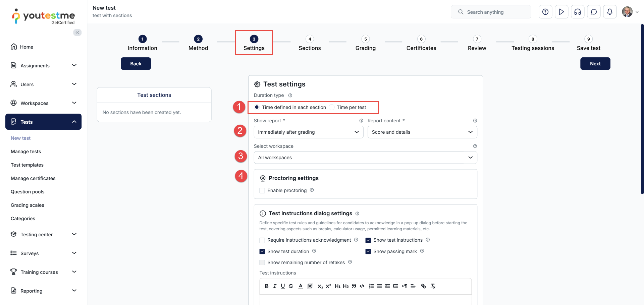Image resolution: width=644 pixels, height=305 pixels.
Task: Click the text color icon in editor
Action: pyautogui.click(x=301, y=286)
